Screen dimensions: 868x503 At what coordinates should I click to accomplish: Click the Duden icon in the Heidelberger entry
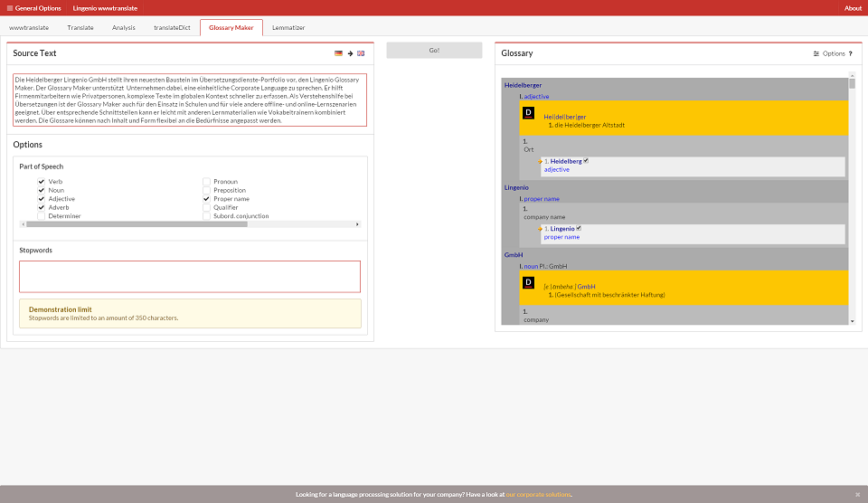tap(528, 113)
